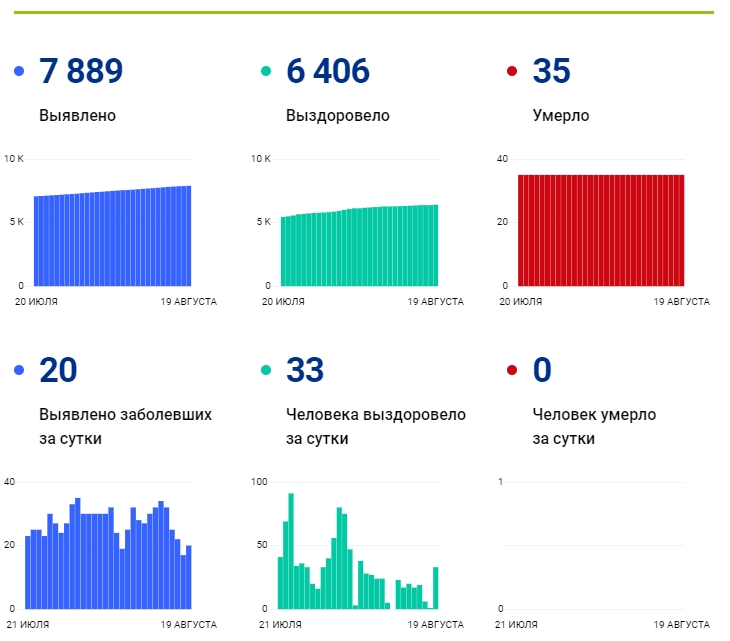Click the 1 axis label of daily deaths chart
Image resolution: width=730 pixels, height=641 pixels.
pyautogui.click(x=500, y=482)
